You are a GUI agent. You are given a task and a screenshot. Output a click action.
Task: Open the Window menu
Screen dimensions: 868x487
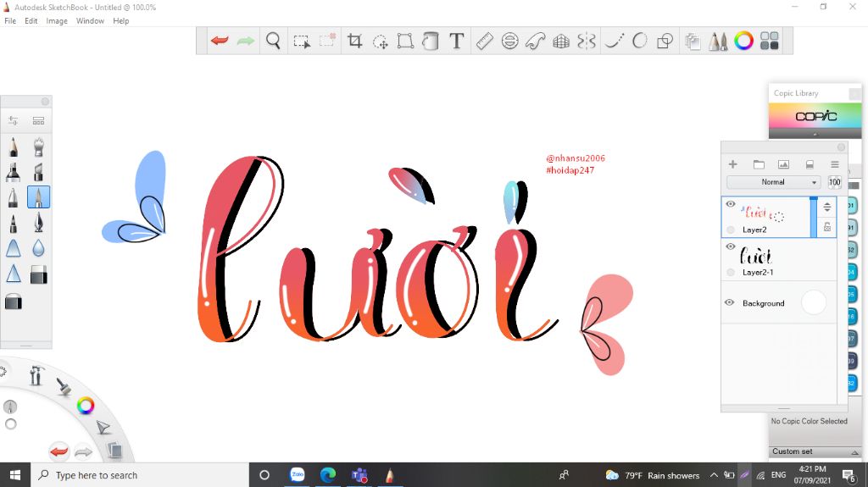pos(90,21)
